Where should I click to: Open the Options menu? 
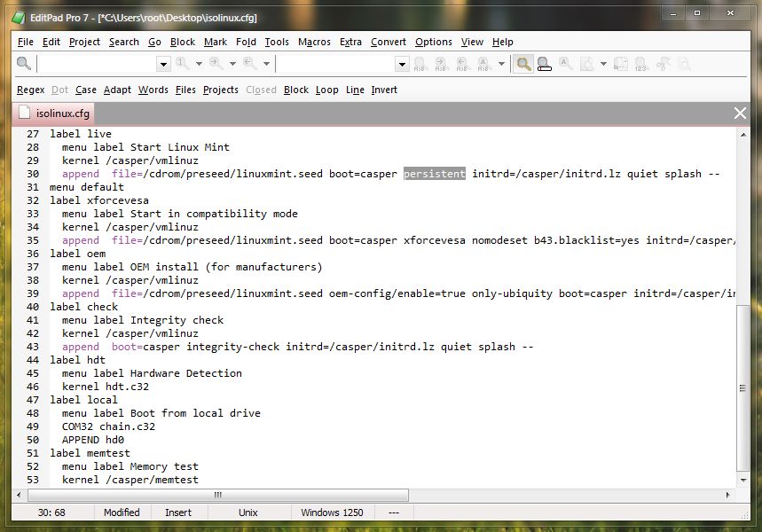click(x=434, y=43)
